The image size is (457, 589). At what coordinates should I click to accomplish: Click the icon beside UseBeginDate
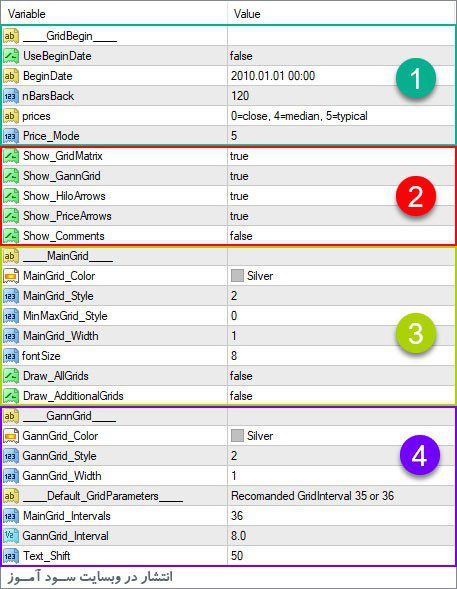click(11, 56)
